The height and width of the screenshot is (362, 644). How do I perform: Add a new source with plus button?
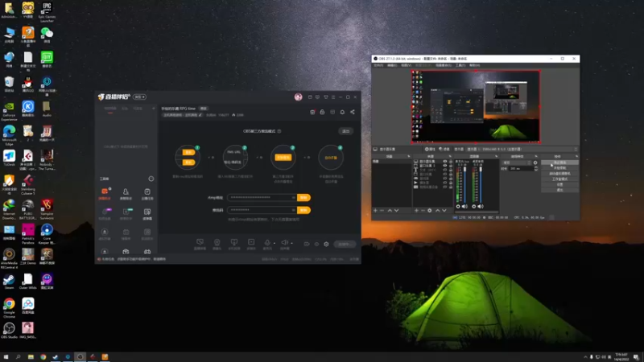click(x=416, y=211)
